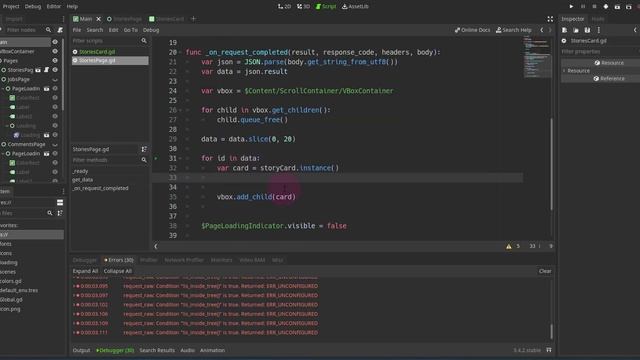Switch to the StoriesCard scene tab
The height and width of the screenshot is (360, 640).
point(167,19)
